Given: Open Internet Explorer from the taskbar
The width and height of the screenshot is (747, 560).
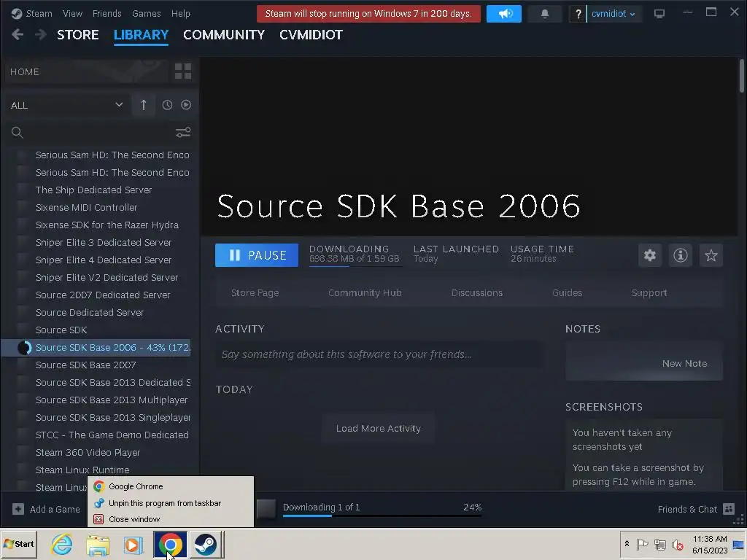Looking at the screenshot, I should click(x=62, y=544).
